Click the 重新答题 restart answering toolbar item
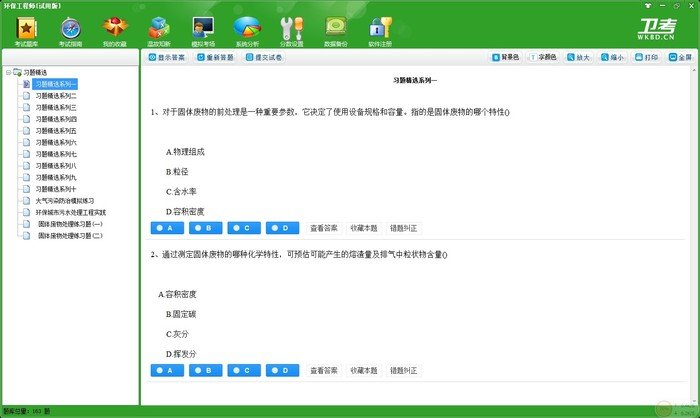700x418 pixels. click(215, 57)
